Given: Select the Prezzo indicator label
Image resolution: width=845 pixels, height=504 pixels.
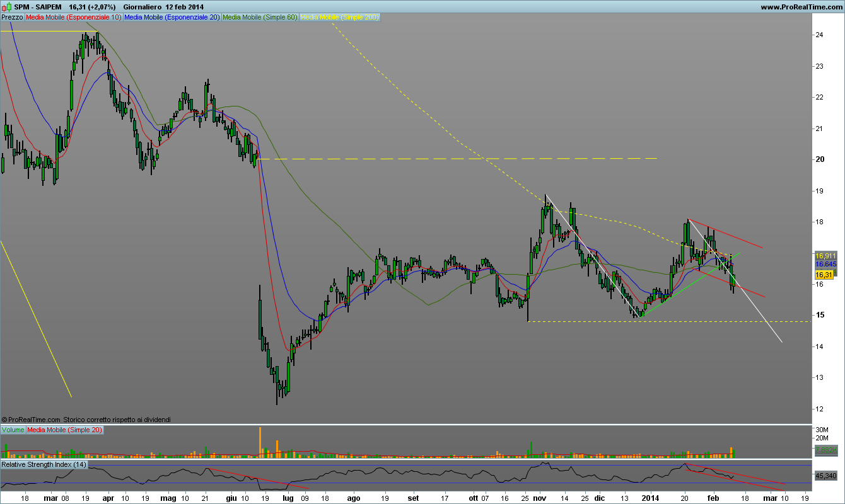Looking at the screenshot, I should [13, 18].
